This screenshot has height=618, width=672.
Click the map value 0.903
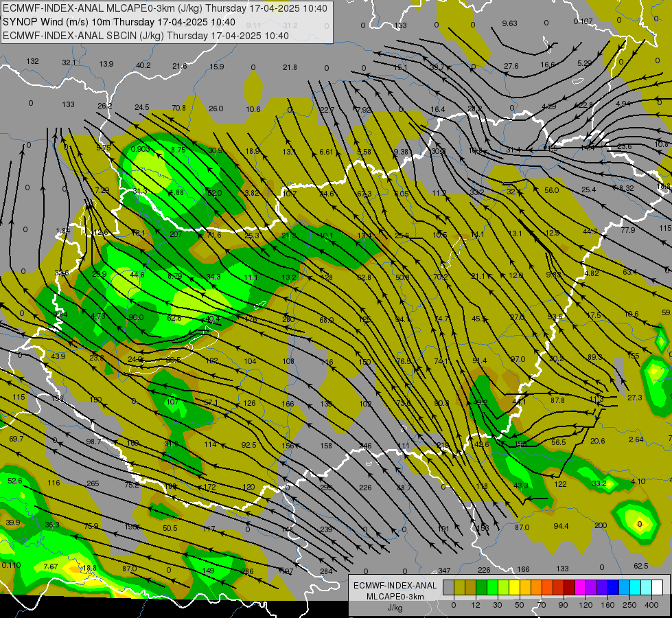pos(141,149)
